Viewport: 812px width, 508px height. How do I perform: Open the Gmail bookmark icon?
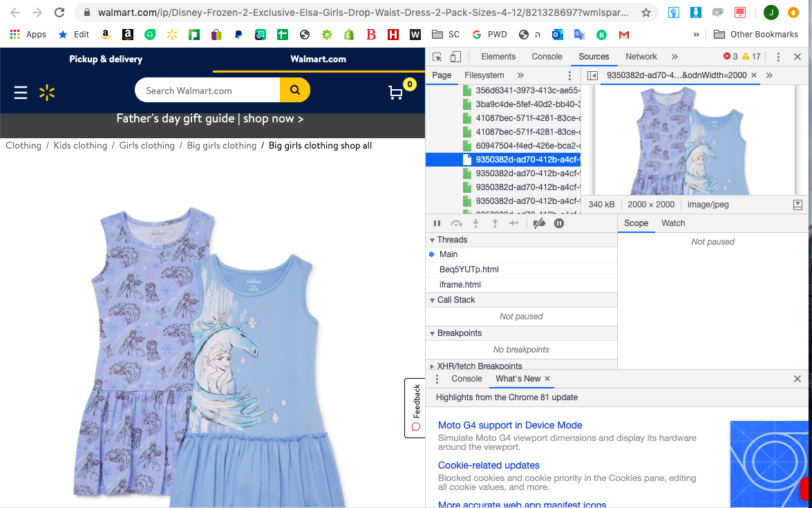[x=623, y=35]
